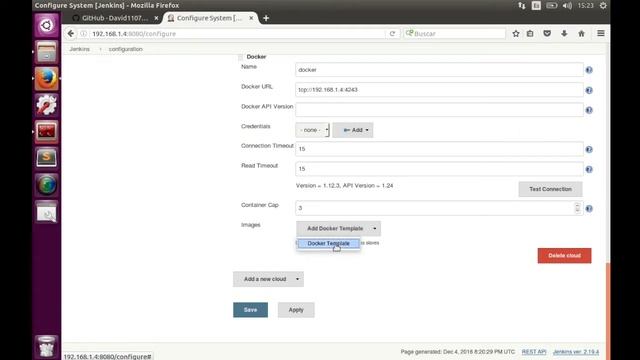
Task: Click the Test Connection button
Action: 551,189
